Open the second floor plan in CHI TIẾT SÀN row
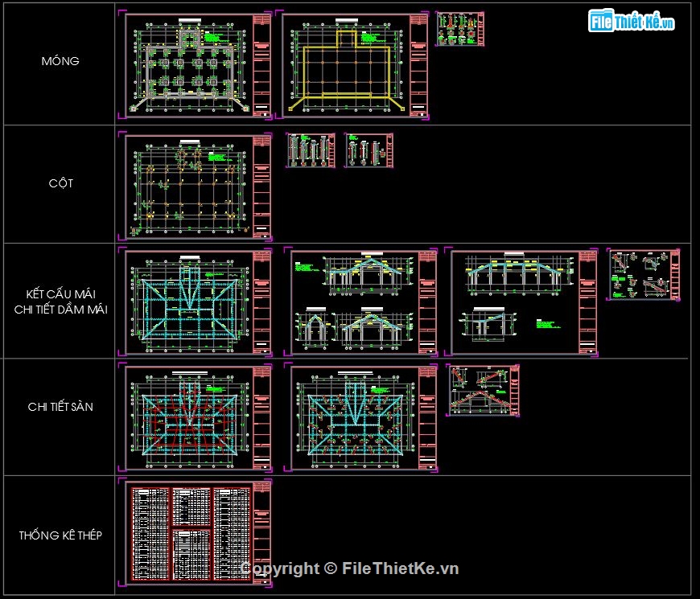 [x=364, y=417]
